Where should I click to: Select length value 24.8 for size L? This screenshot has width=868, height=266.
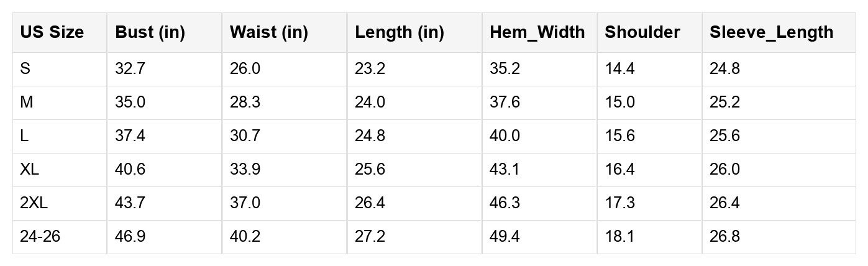click(370, 136)
